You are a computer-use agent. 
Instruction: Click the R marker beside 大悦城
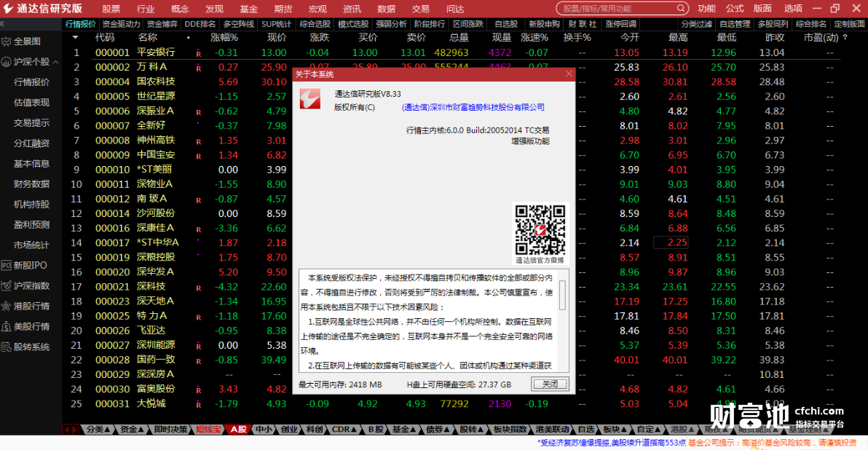pos(198,405)
